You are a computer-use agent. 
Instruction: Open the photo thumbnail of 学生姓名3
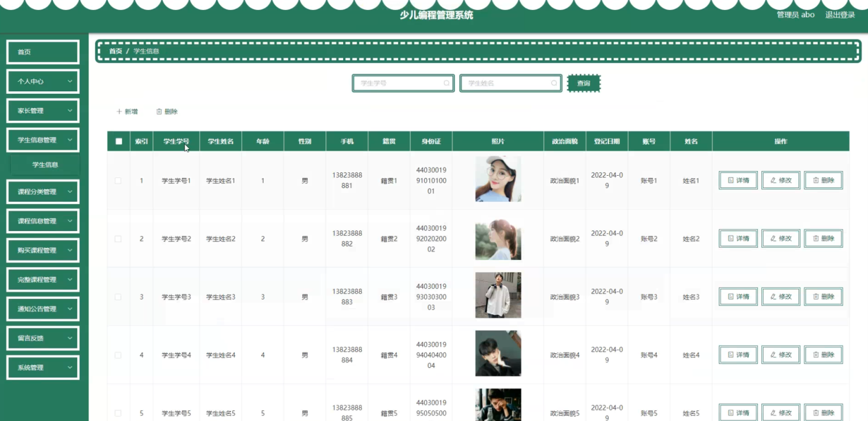[498, 295]
